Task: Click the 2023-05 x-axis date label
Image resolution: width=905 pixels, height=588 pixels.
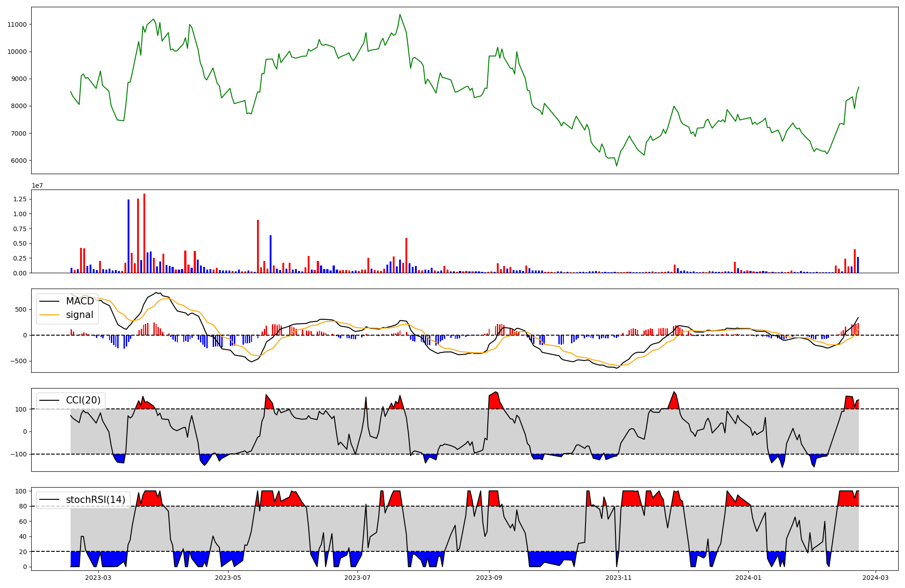Action: (228, 578)
